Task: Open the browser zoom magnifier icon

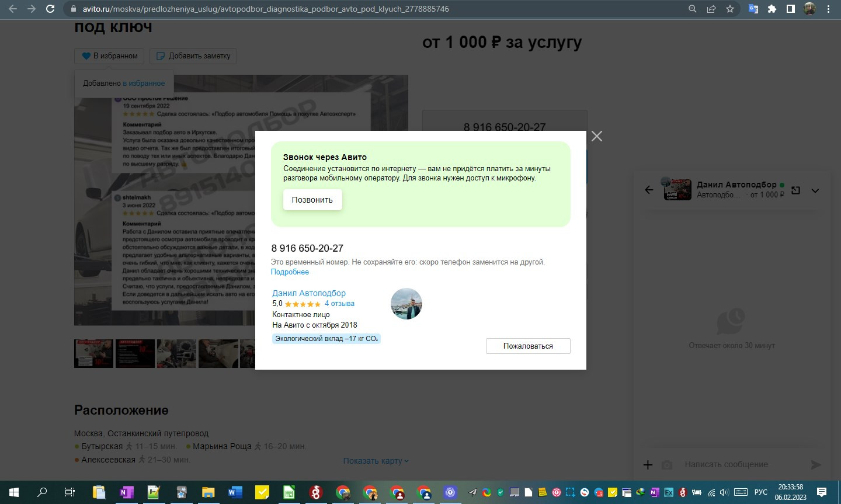Action: click(693, 9)
